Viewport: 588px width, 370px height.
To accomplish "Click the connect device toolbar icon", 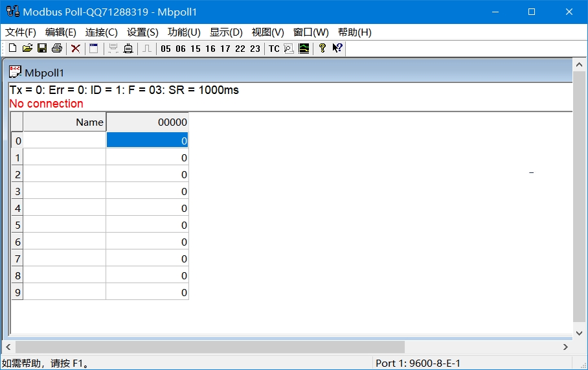I will (128, 49).
